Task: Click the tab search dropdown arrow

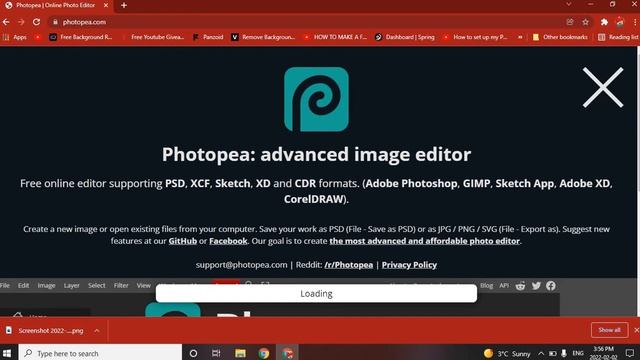Action: [x=568, y=4]
